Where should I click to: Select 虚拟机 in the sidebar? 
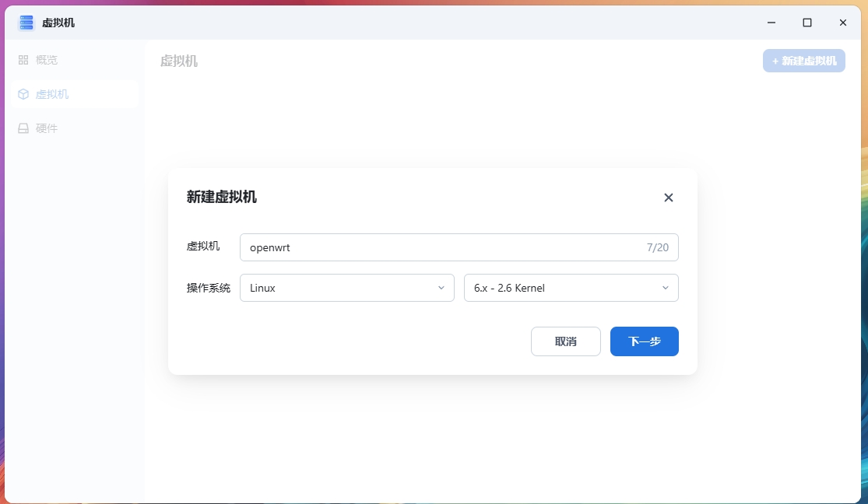[x=74, y=94]
